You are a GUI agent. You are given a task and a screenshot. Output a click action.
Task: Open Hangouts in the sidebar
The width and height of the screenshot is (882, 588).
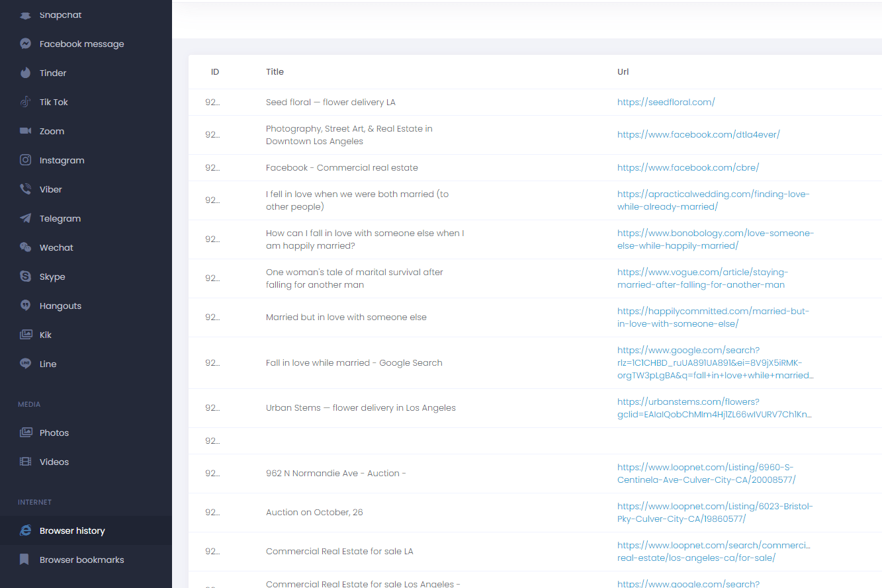click(60, 306)
